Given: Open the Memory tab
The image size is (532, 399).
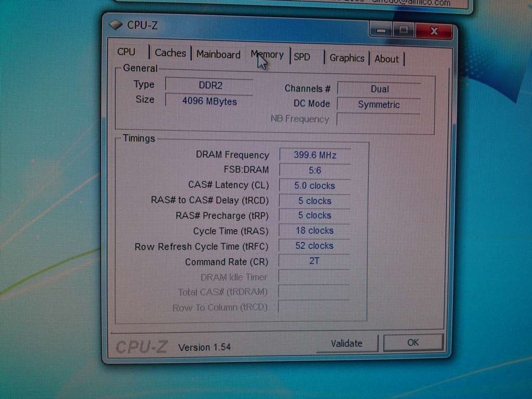Looking at the screenshot, I should pyautogui.click(x=268, y=55).
